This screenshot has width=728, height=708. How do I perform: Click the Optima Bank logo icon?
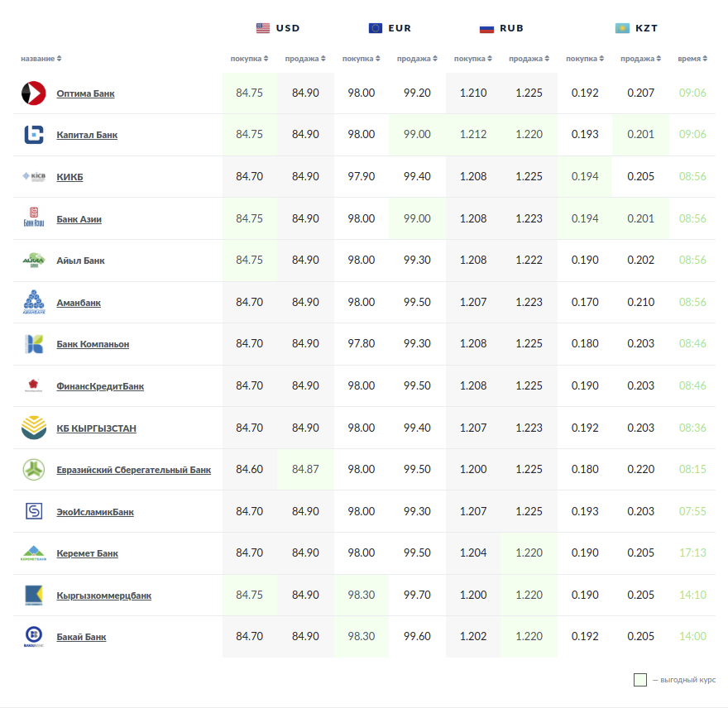click(33, 93)
